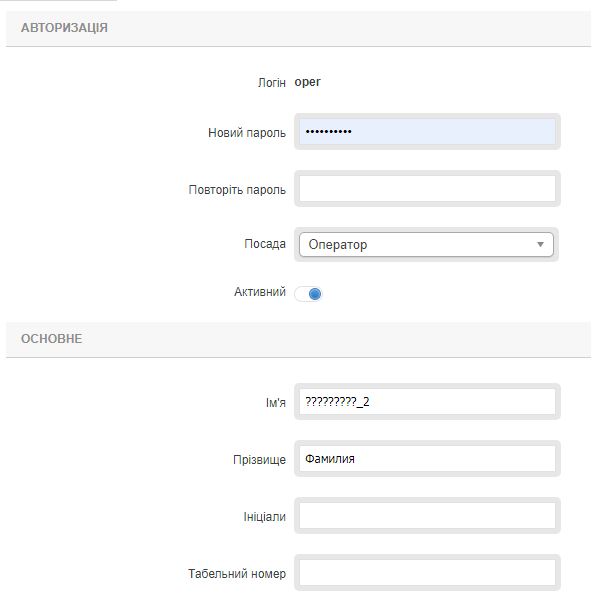Click the АВТОРИЗАЦІЯ section header
The height and width of the screenshot is (608, 603).
pyautogui.click(x=64, y=28)
